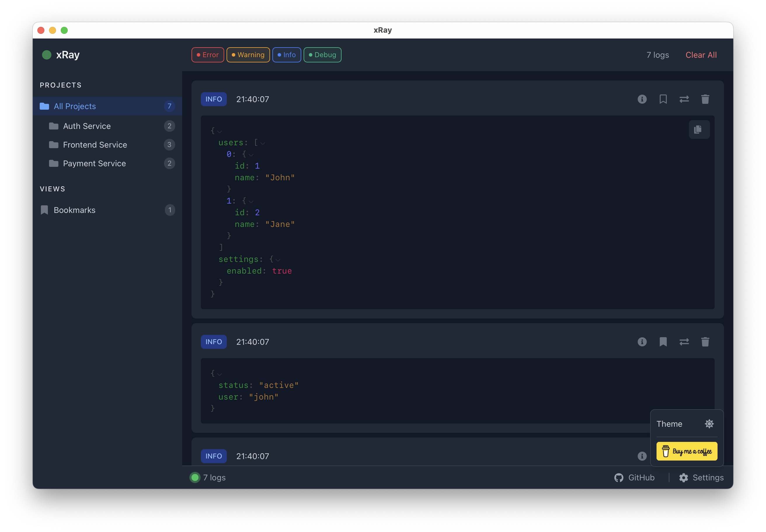This screenshot has height=532, width=766.
Task: Click the Auth Service folder icon
Action: (x=54, y=126)
